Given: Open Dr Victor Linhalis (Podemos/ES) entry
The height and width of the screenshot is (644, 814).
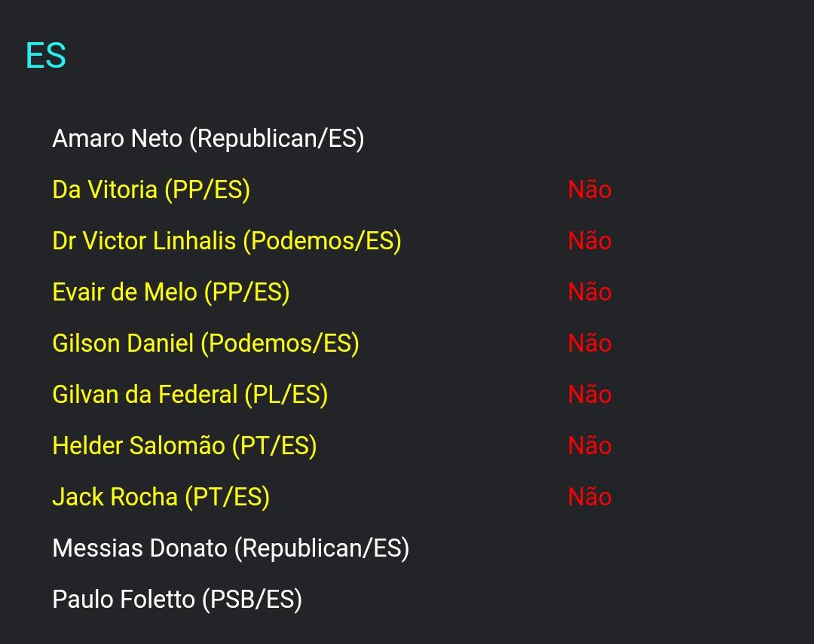Looking at the screenshot, I should pos(226,241).
